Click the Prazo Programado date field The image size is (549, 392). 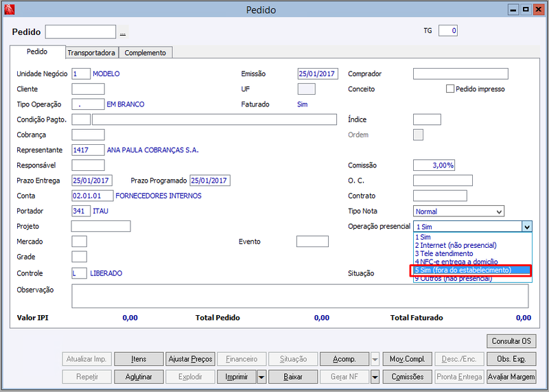[x=210, y=181]
